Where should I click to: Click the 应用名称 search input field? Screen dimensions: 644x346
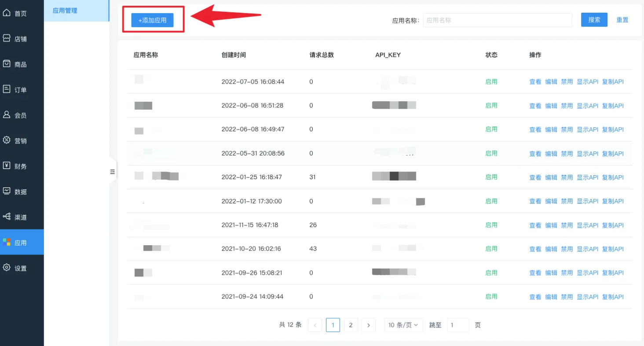coord(497,20)
